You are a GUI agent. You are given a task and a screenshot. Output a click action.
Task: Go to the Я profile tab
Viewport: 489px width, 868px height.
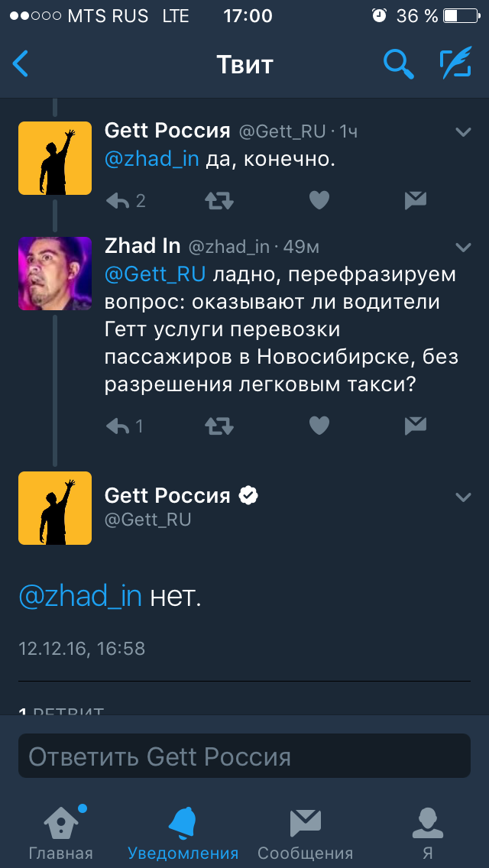tap(427, 831)
